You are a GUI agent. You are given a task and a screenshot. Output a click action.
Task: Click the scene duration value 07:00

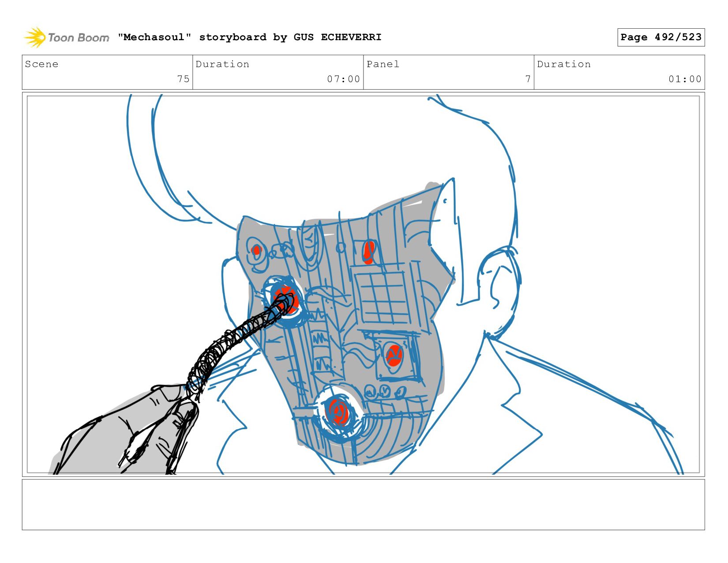(x=343, y=79)
